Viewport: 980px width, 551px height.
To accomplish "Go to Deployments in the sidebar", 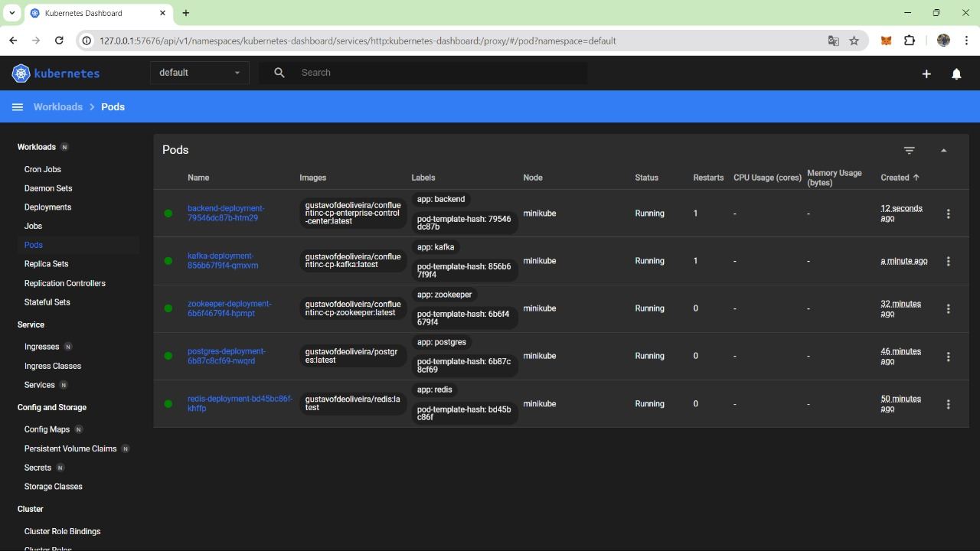I will [x=47, y=207].
